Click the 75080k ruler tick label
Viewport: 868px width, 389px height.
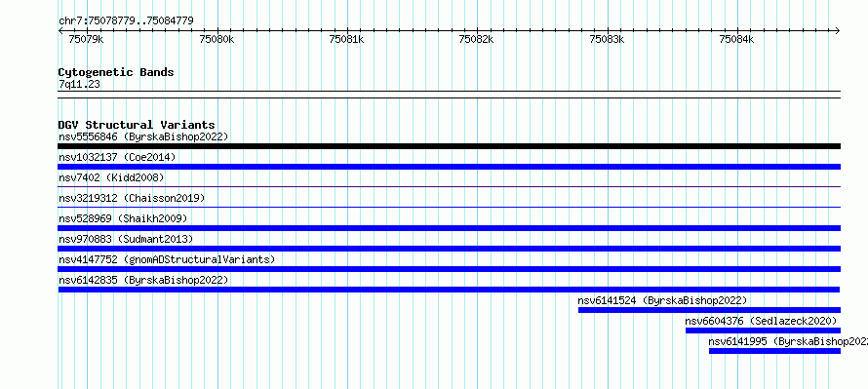217,39
